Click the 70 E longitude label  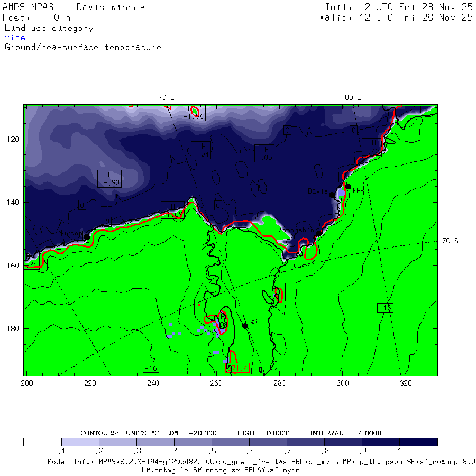(x=166, y=97)
